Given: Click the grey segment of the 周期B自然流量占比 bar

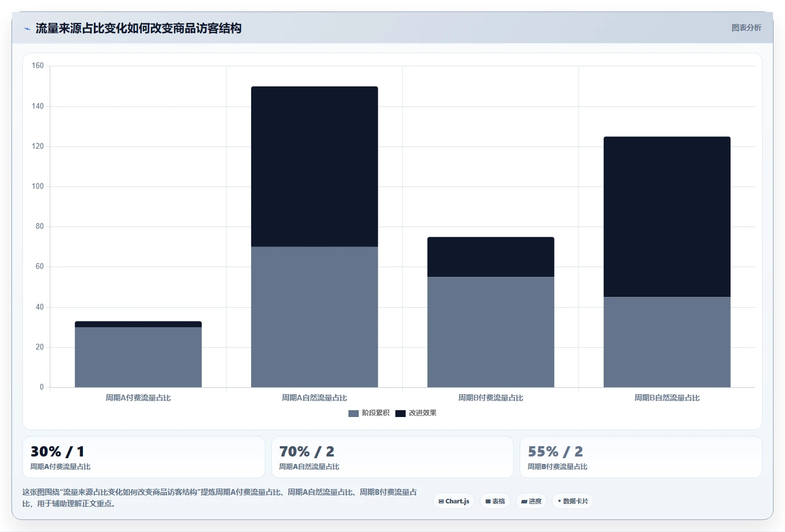Looking at the screenshot, I should point(667,342).
